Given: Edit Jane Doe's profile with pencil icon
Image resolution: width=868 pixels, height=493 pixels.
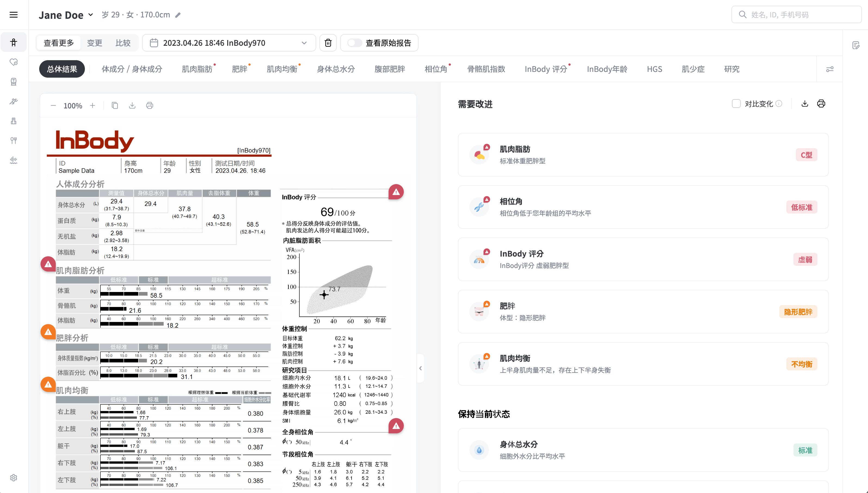Looking at the screenshot, I should 178,15.
